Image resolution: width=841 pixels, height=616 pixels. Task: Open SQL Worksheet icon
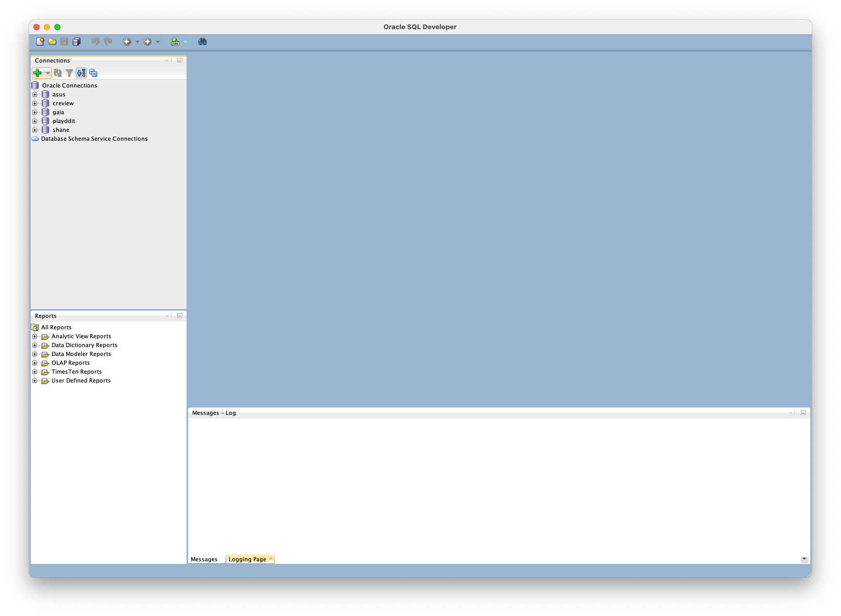(176, 42)
